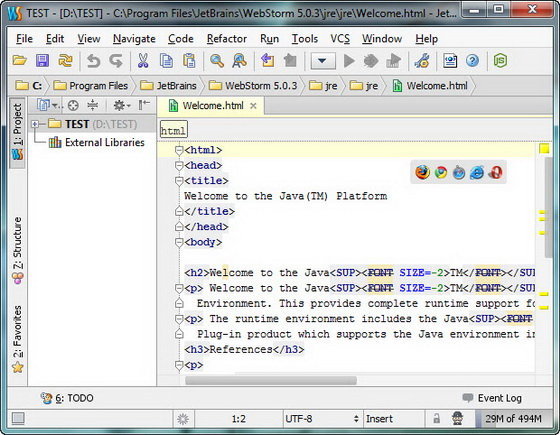This screenshot has width=560, height=435.
Task: Open the Navigate menu
Action: (x=134, y=39)
